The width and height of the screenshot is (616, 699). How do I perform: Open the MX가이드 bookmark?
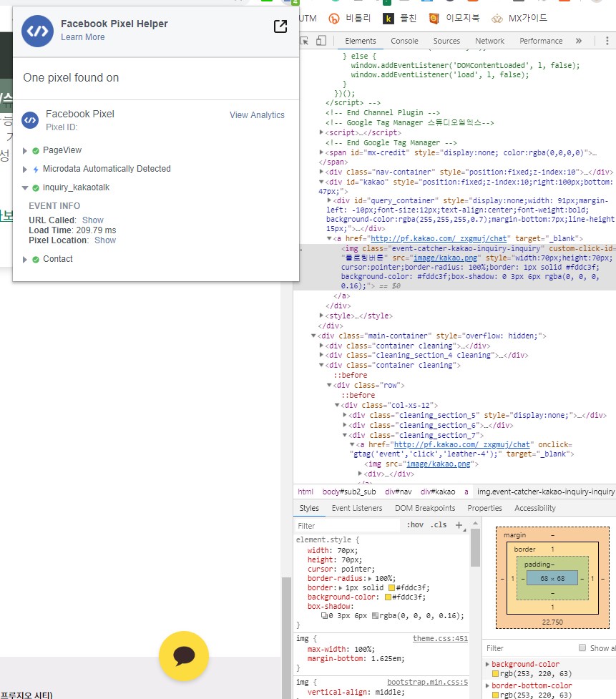(519, 19)
